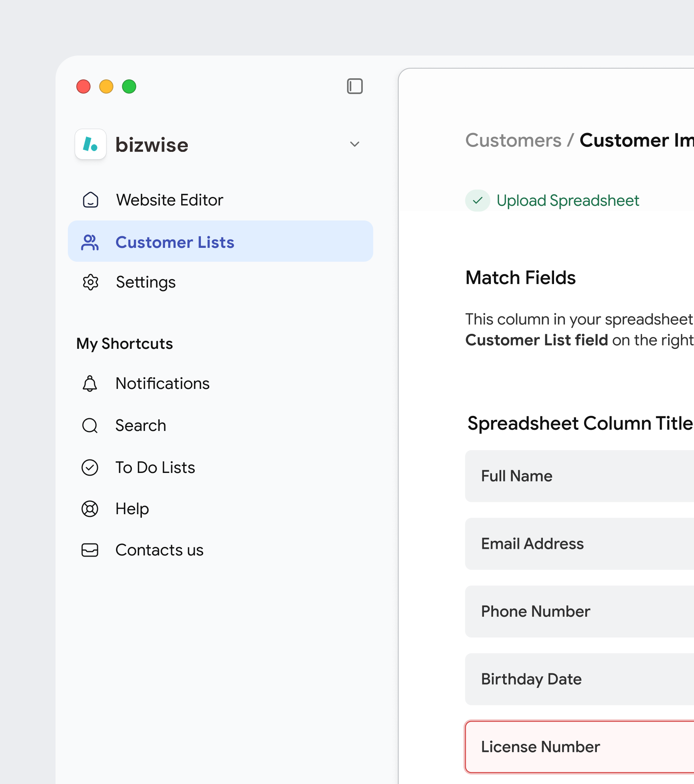The height and width of the screenshot is (784, 694).
Task: Click the Help lifebuoy icon
Action: [x=89, y=509]
